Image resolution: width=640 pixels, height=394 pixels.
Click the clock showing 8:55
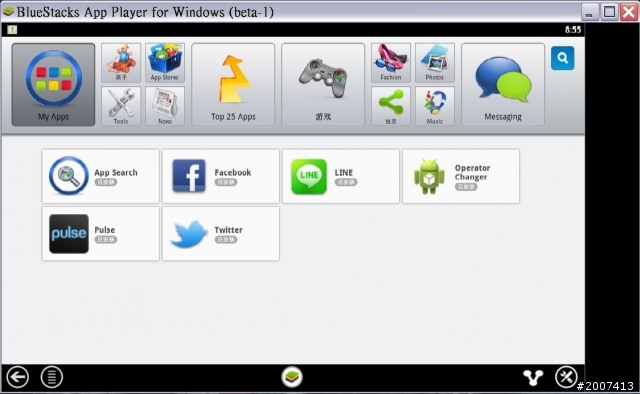573,29
